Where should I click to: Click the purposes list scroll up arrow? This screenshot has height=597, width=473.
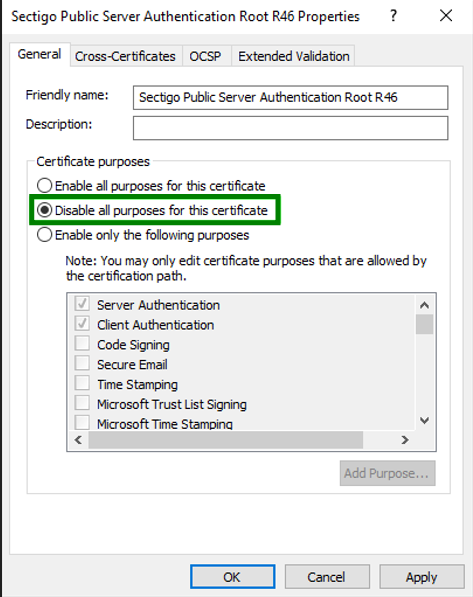424,305
